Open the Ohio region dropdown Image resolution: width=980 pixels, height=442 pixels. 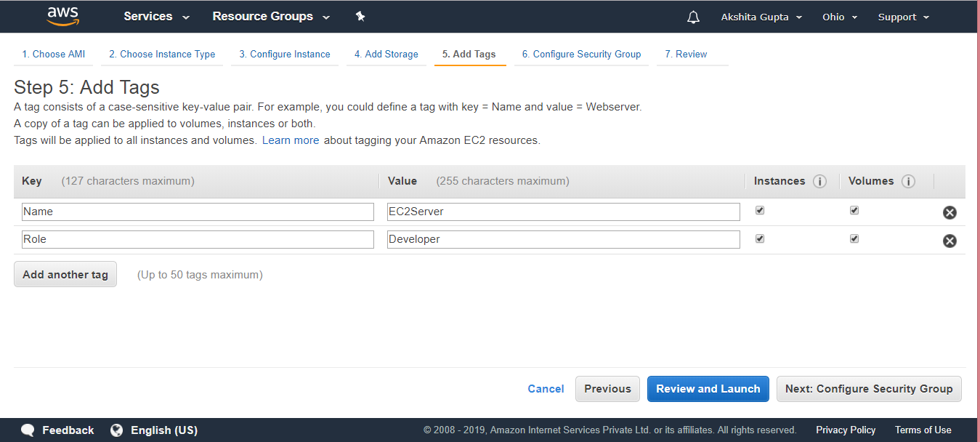pyautogui.click(x=840, y=17)
